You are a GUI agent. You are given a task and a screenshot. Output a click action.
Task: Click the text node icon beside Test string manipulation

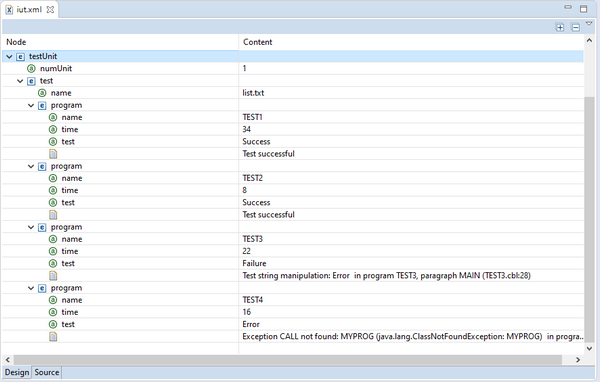[x=53, y=276]
